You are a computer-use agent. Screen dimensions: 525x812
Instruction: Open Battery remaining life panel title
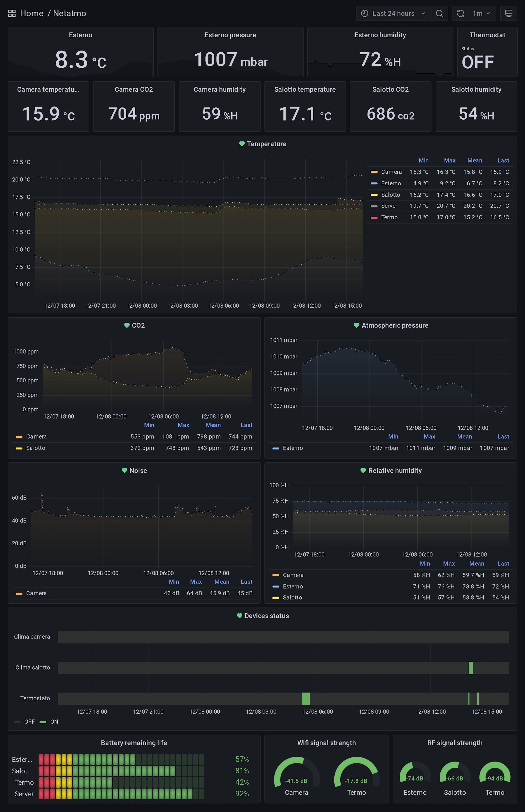pos(134,743)
